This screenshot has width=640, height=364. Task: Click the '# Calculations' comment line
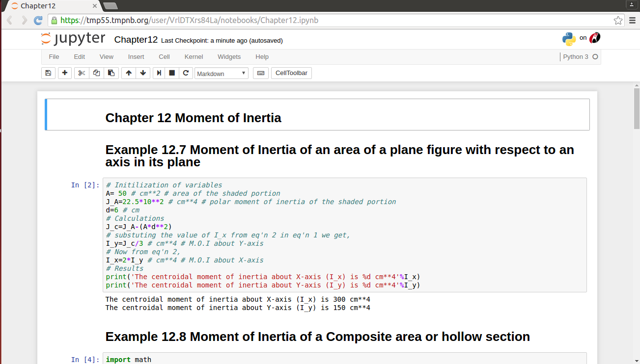pos(135,218)
